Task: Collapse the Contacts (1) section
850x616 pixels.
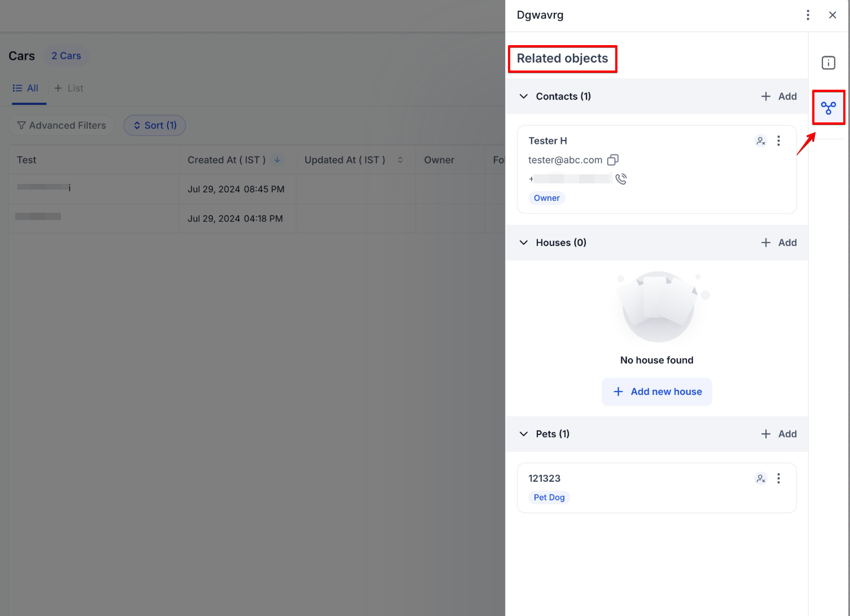Action: (x=524, y=96)
